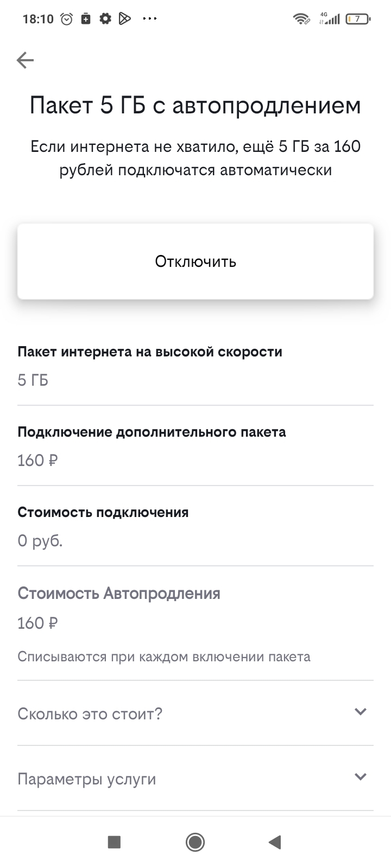
Task: Tap the battery saver status icon
Action: point(86,19)
